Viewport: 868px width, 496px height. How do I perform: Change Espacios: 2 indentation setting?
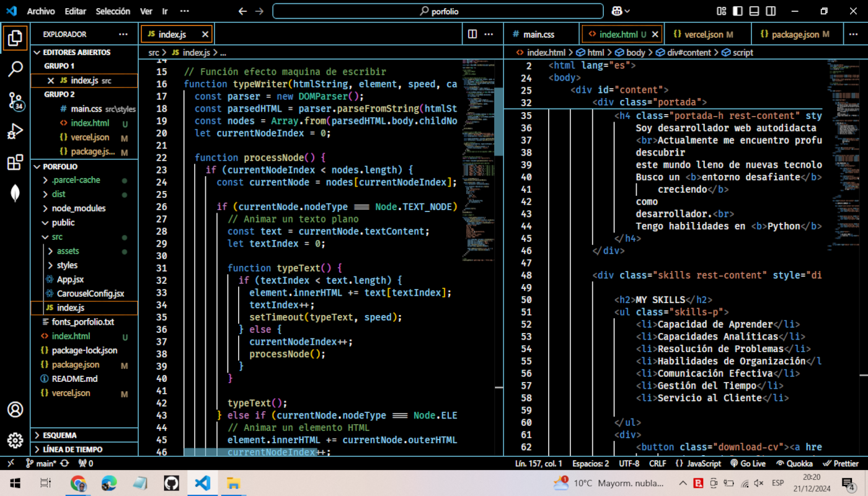coord(590,463)
